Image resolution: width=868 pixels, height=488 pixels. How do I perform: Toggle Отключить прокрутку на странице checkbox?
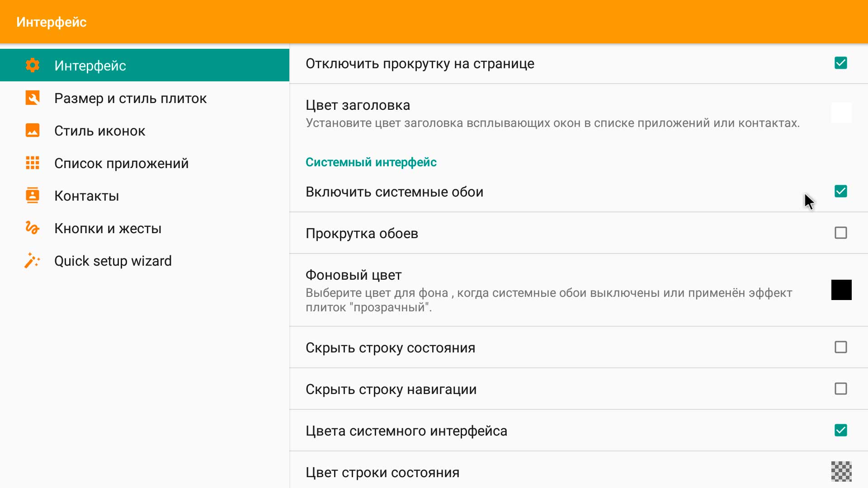(x=841, y=63)
